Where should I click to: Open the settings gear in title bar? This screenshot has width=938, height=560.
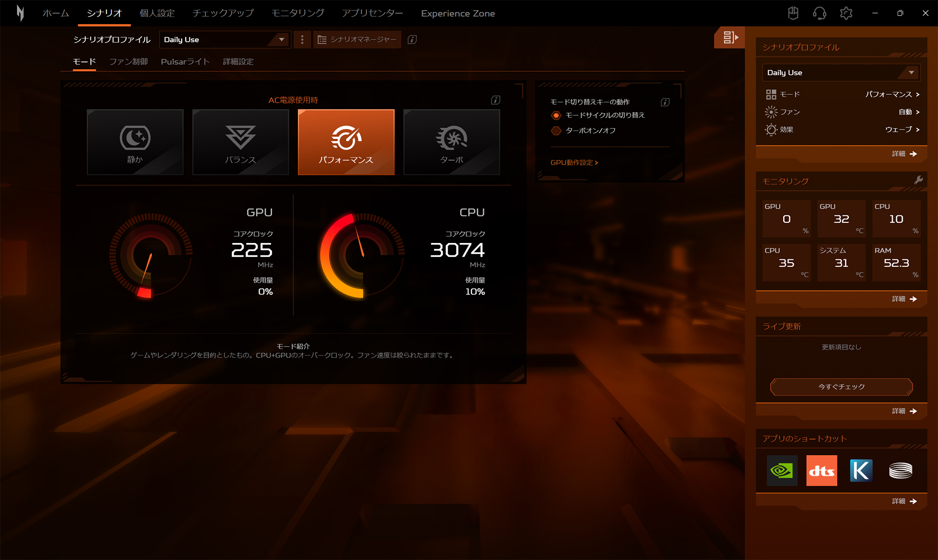tap(846, 13)
